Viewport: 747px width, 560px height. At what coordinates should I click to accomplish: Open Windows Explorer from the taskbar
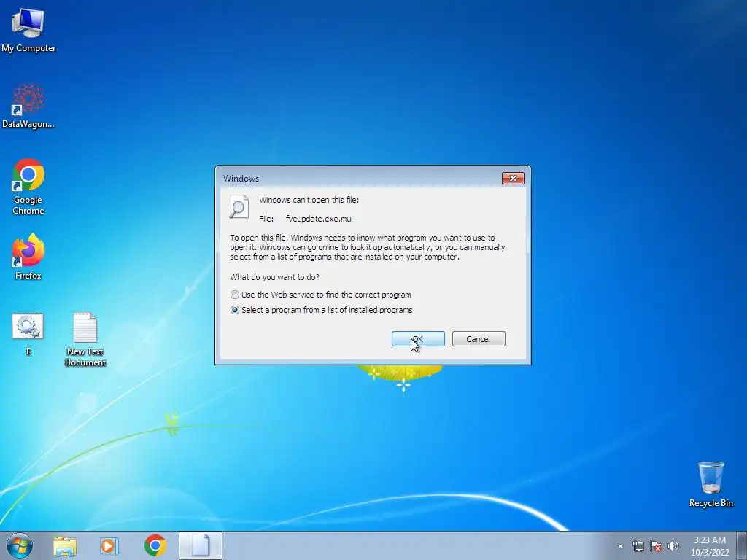click(65, 546)
